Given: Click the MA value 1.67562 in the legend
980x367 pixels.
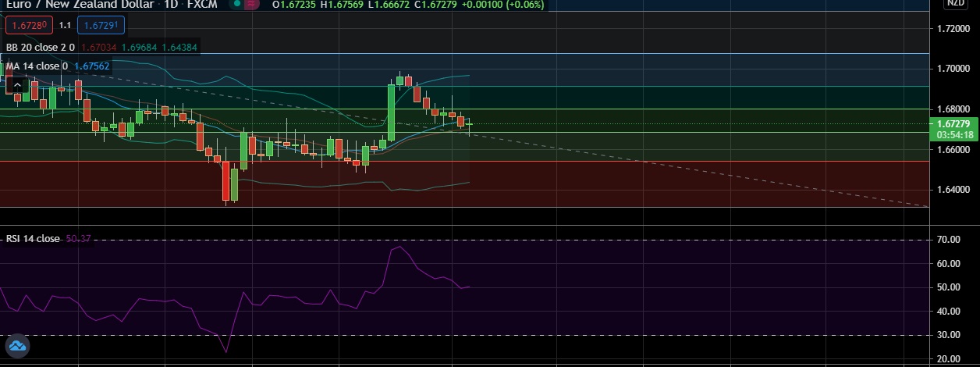Looking at the screenshot, I should click(x=91, y=66).
